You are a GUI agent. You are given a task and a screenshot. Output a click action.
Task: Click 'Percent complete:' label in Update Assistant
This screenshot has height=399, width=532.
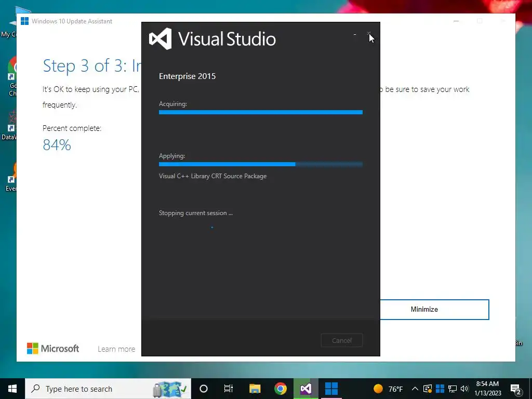point(72,128)
